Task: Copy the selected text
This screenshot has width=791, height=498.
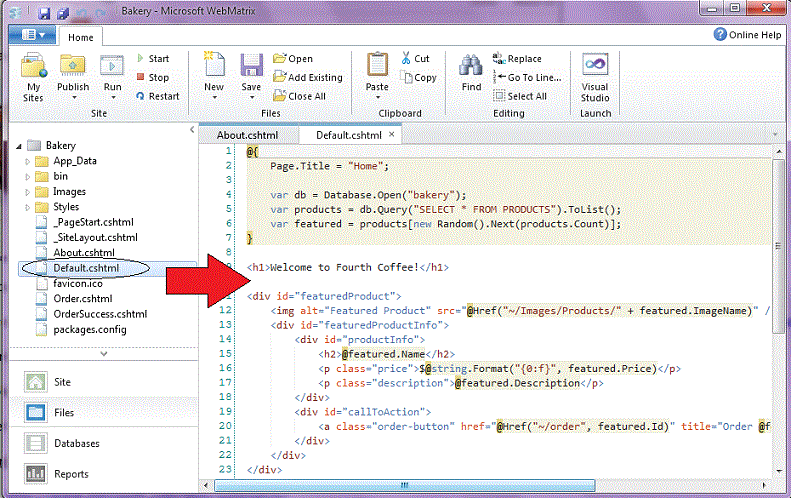Action: 418,77
